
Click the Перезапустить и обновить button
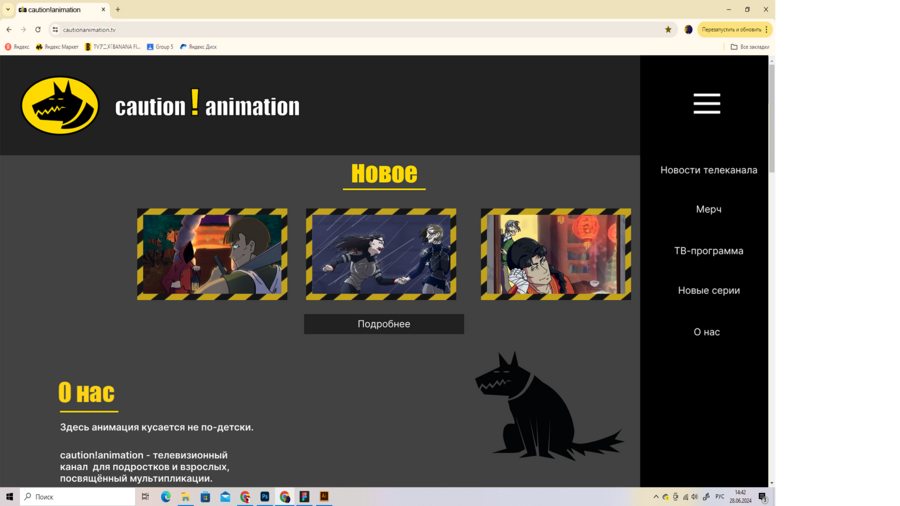coord(730,30)
